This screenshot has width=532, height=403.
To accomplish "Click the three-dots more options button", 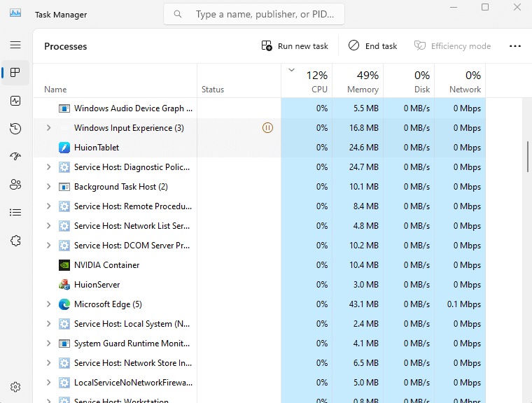I will click(x=515, y=46).
